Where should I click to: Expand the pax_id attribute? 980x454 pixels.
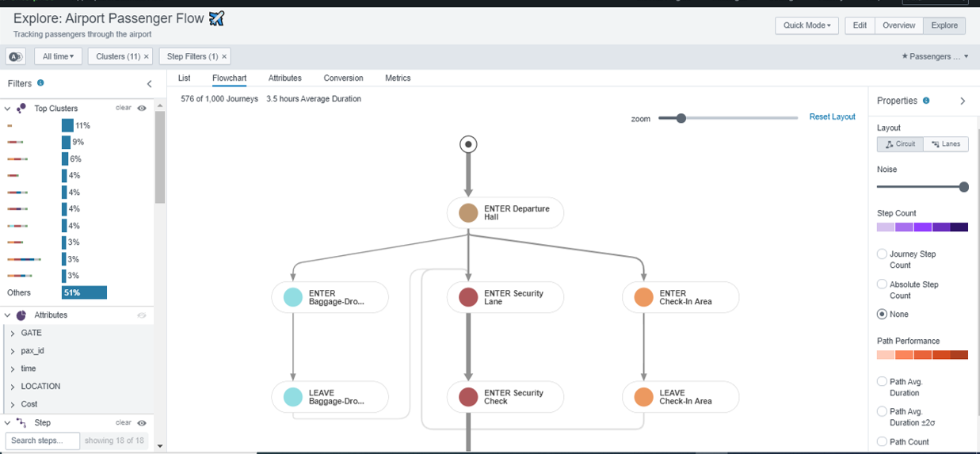13,351
